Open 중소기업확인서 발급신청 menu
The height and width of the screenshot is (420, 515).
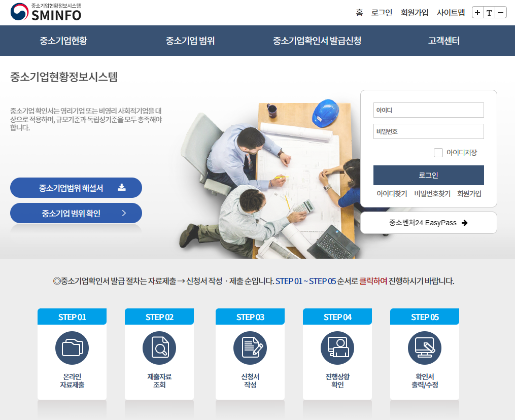[317, 41]
